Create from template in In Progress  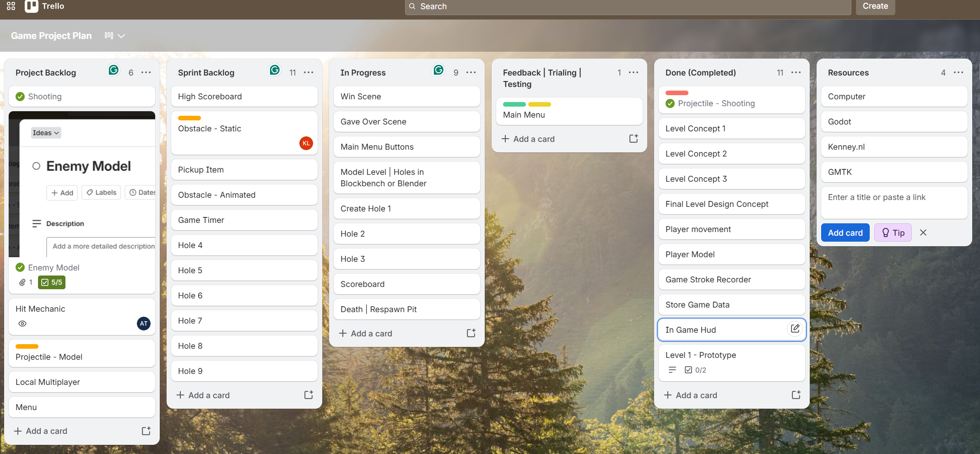[x=471, y=333]
